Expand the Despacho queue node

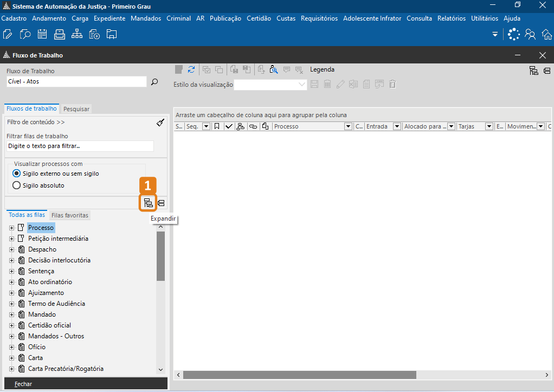(11, 249)
